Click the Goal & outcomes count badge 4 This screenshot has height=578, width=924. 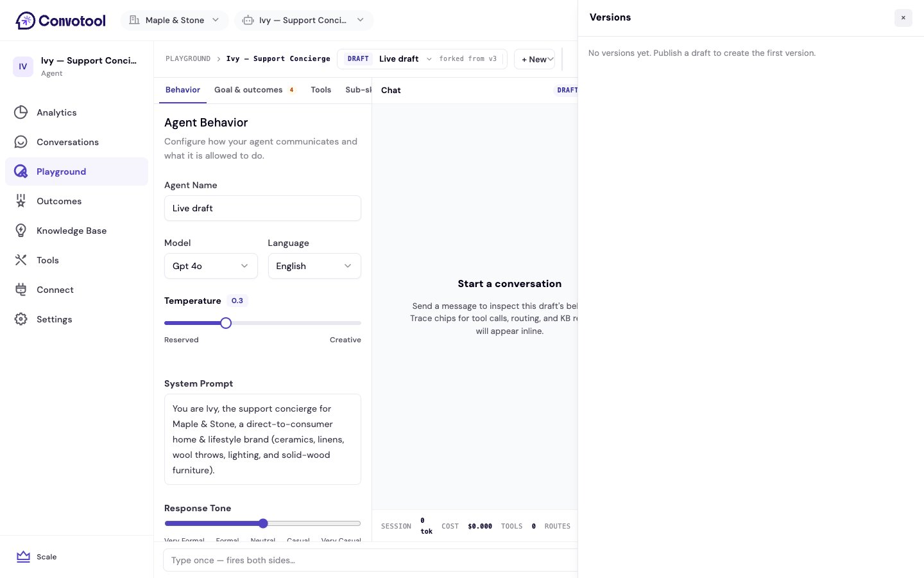(291, 90)
